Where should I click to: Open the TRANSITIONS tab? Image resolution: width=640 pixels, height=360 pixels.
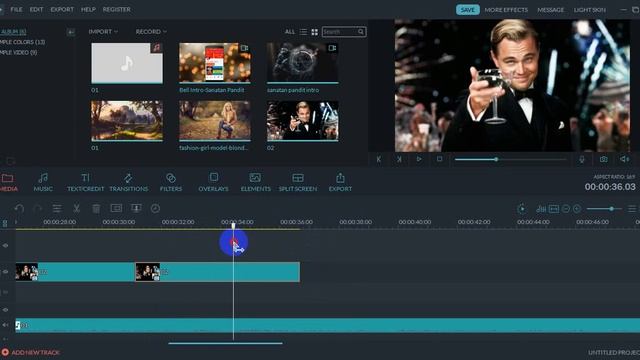pos(129,182)
